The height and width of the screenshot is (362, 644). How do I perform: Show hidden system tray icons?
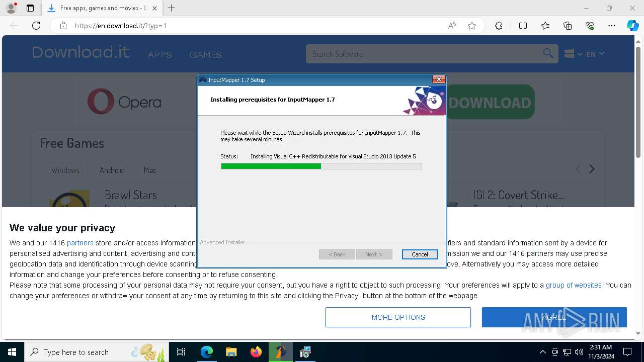pos(542,352)
